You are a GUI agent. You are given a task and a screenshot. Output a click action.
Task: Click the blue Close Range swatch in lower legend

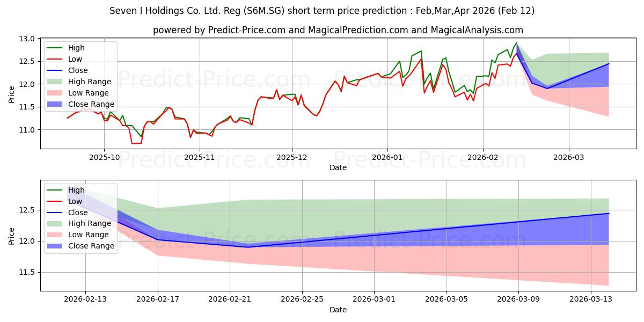(56, 246)
